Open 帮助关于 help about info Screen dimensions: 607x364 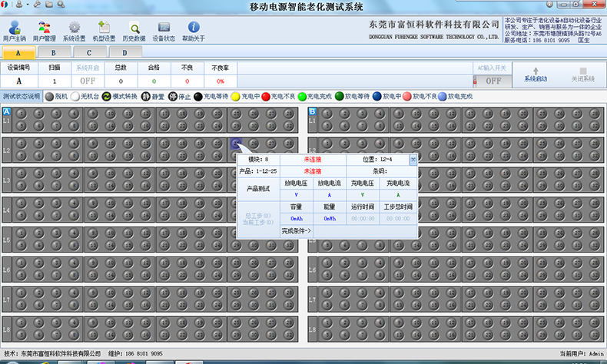(x=194, y=29)
